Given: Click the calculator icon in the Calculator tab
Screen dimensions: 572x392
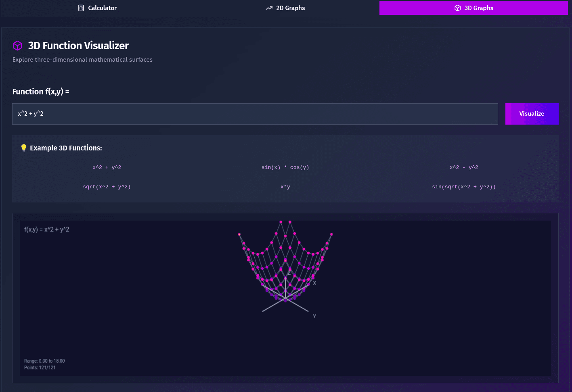Looking at the screenshot, I should click(x=81, y=8).
